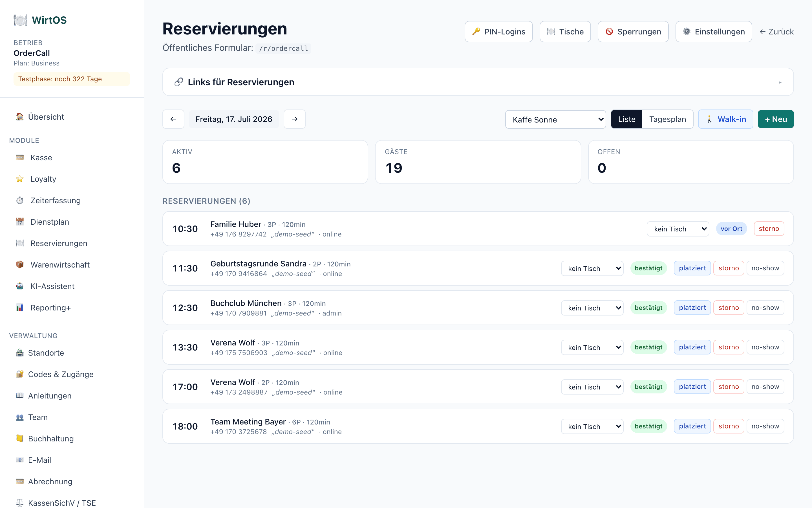Click the Zurück back link
This screenshot has width=812, height=508.
(776, 32)
